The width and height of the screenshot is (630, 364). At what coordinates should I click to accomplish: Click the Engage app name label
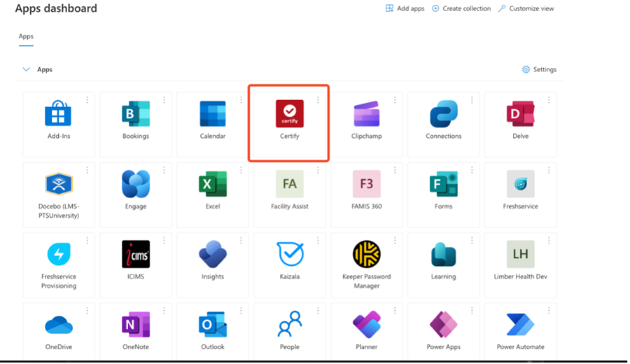[136, 206]
